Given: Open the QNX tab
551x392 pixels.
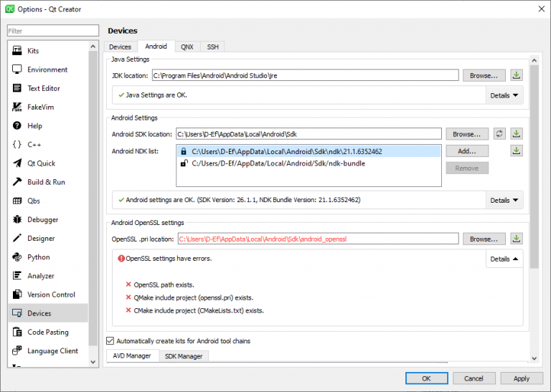Looking at the screenshot, I should 187,47.
